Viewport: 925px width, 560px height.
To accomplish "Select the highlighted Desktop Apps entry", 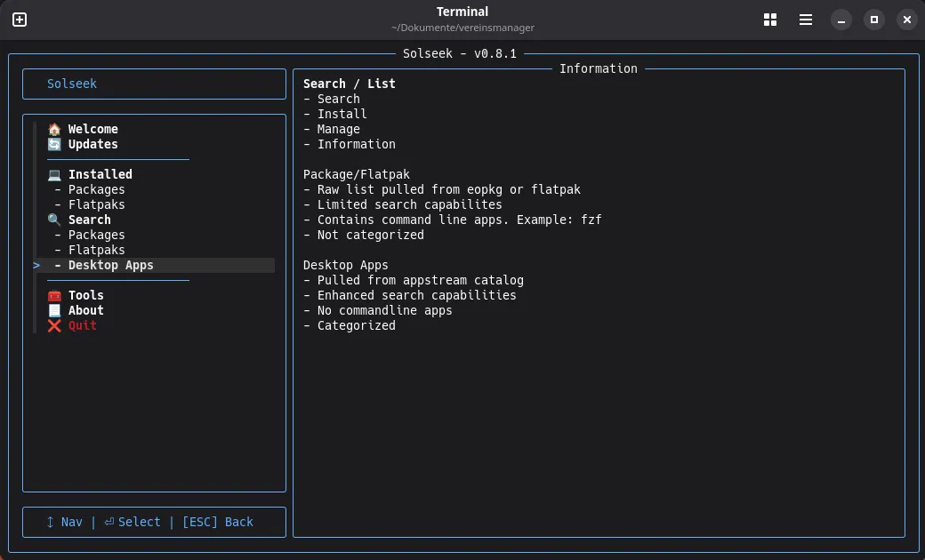I will click(110, 265).
